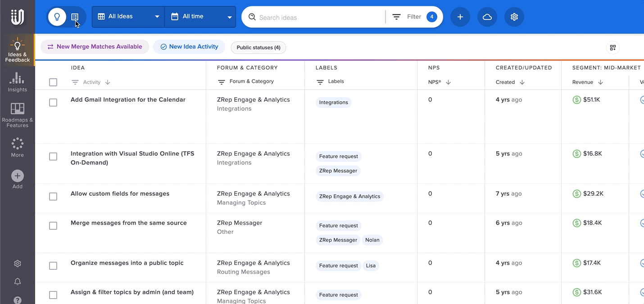This screenshot has height=304, width=644.
Task: Open Forum & Category column filter
Action: tap(246, 82)
